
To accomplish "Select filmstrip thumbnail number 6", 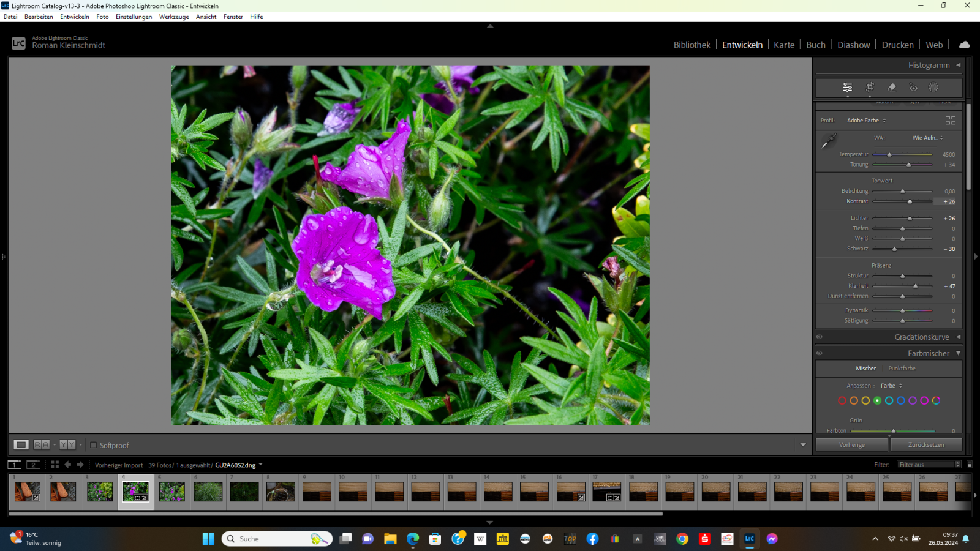I will [208, 492].
